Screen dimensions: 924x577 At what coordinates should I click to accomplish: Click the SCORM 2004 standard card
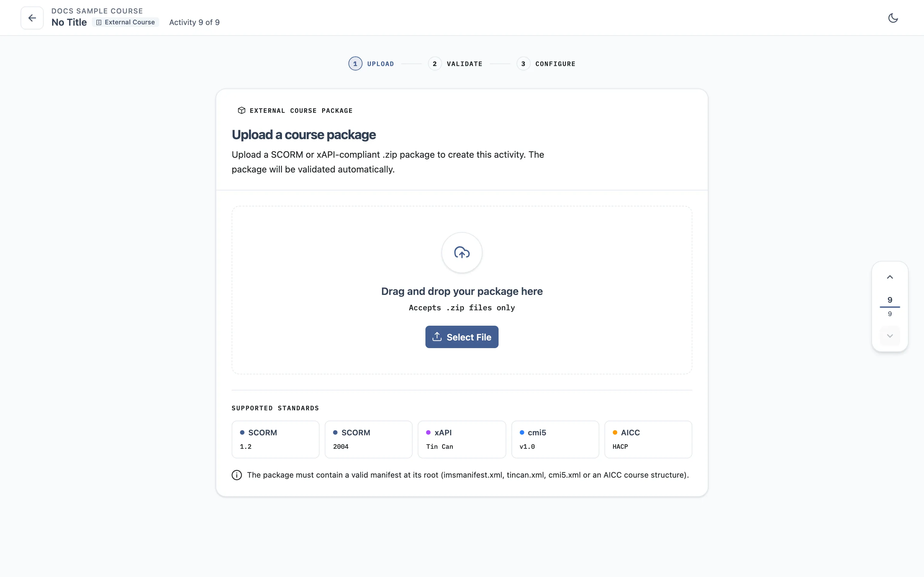[x=368, y=439]
